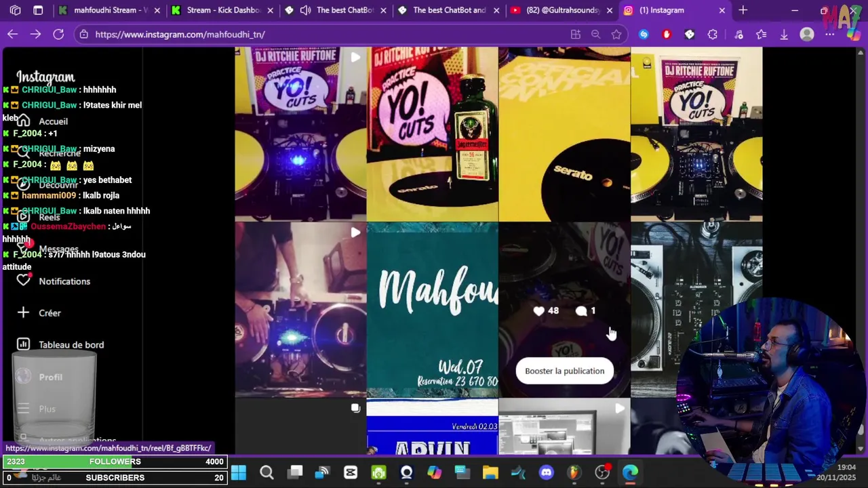Viewport: 868px width, 488px height.
Task: Click the Tableau de bord chart icon
Action: click(x=23, y=344)
